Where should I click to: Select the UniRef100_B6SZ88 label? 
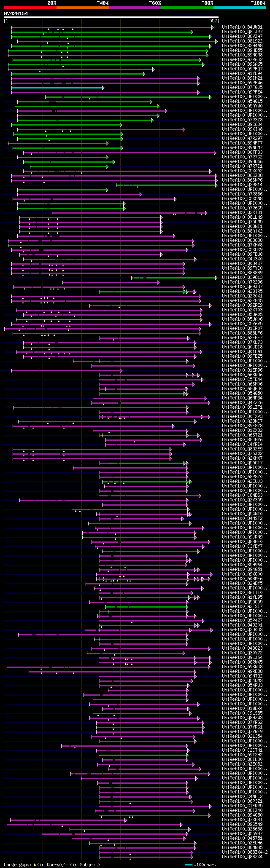[242, 176]
